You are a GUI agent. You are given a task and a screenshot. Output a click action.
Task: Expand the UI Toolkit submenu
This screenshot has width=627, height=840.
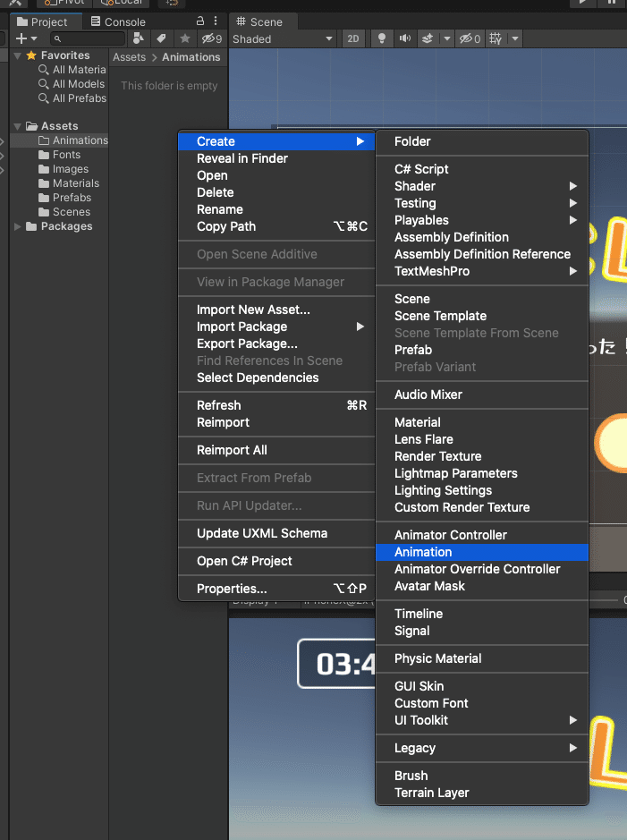(482, 720)
